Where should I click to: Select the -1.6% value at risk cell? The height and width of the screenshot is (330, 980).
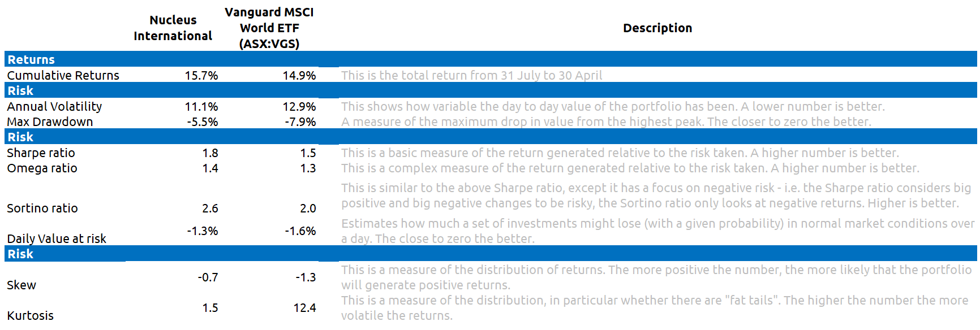(300, 231)
